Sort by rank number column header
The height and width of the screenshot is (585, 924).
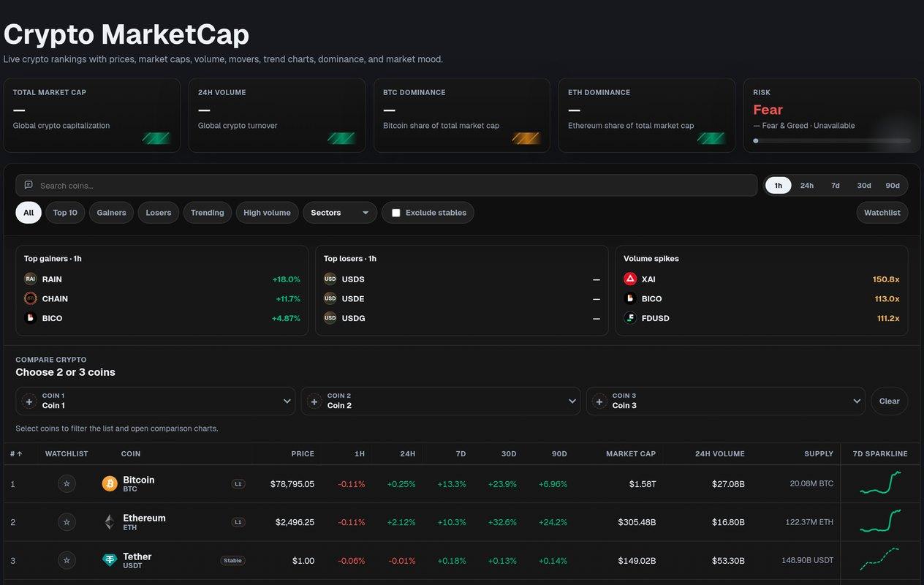pos(16,454)
